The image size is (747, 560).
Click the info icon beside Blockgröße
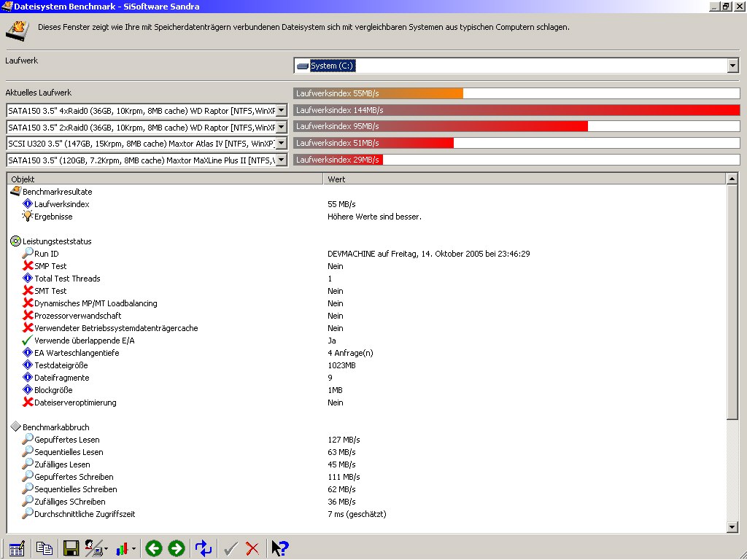[x=28, y=389]
